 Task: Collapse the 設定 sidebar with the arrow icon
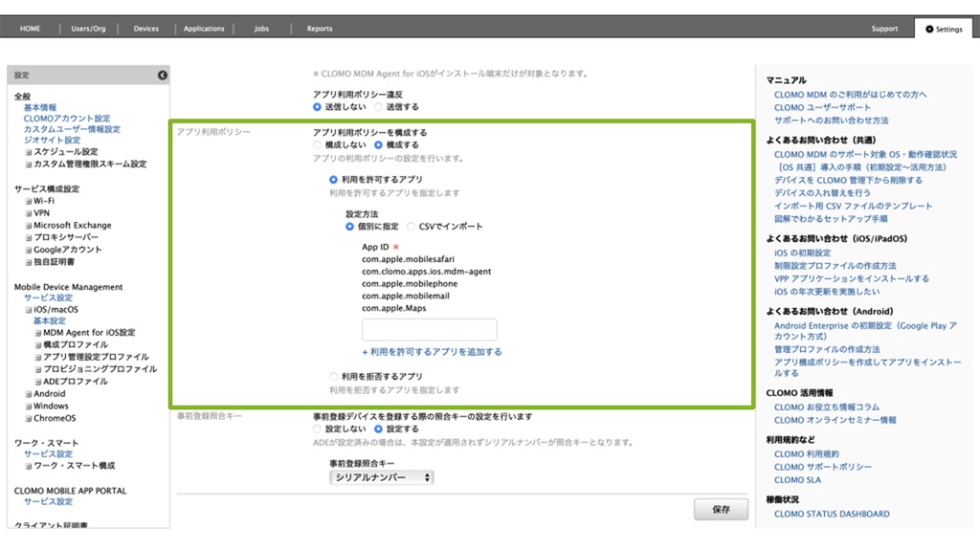point(163,75)
